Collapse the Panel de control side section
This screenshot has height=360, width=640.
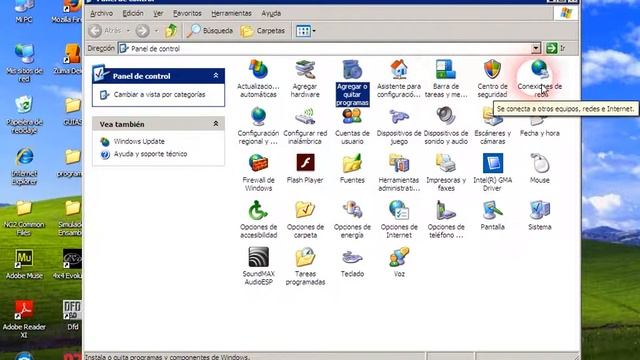pyautogui.click(x=216, y=76)
